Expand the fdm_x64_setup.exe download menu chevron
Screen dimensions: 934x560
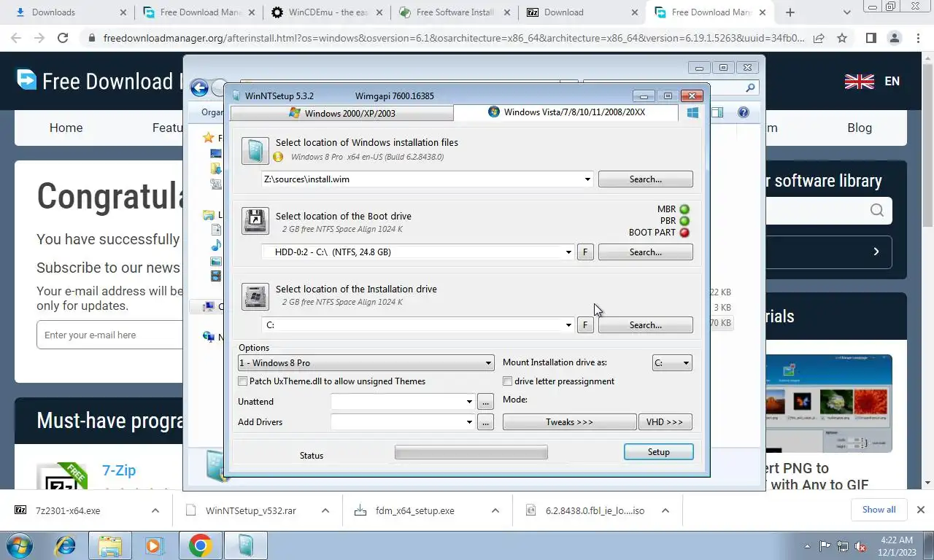(x=495, y=510)
